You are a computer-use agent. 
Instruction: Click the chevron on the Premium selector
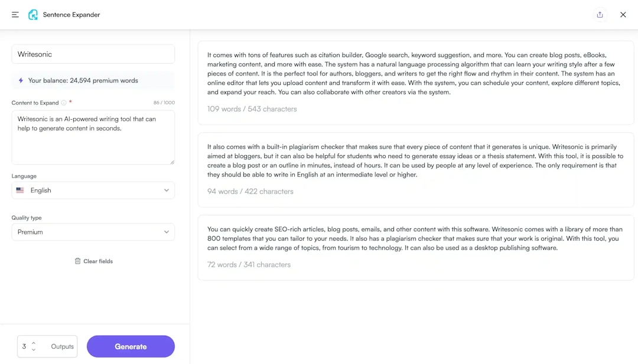coord(167,232)
